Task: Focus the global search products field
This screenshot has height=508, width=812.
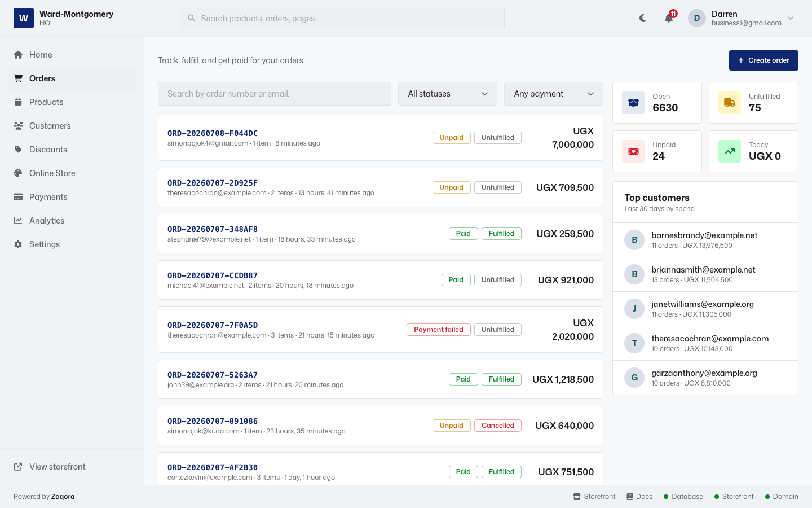Action: click(x=342, y=18)
